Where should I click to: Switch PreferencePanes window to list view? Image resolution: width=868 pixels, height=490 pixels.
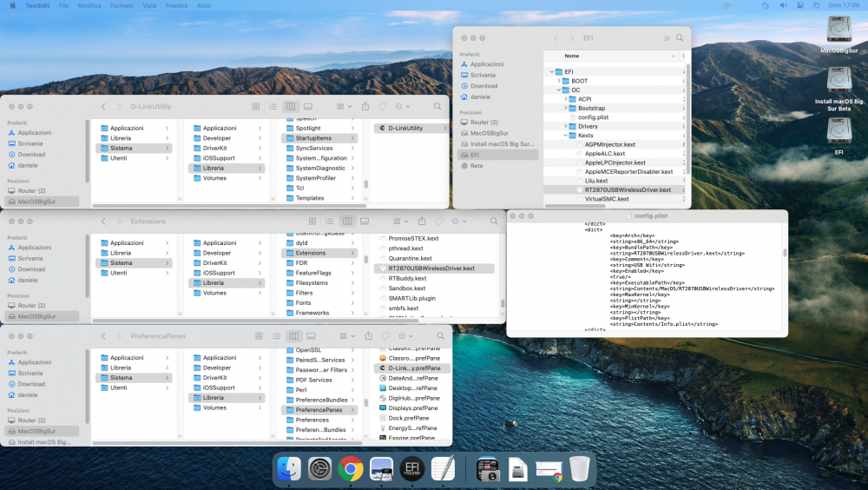point(276,336)
